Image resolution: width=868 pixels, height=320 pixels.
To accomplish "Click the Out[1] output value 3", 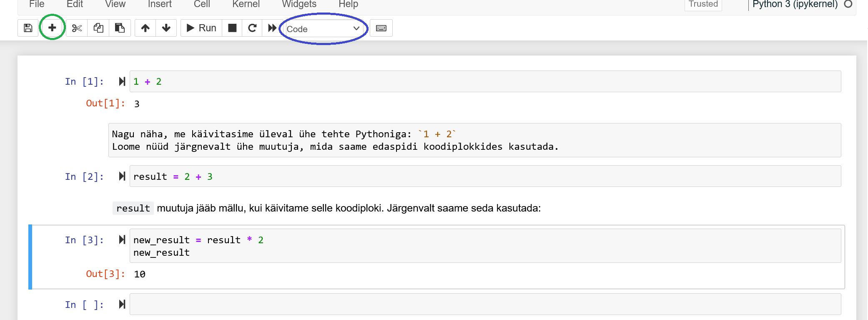I will pyautogui.click(x=137, y=104).
